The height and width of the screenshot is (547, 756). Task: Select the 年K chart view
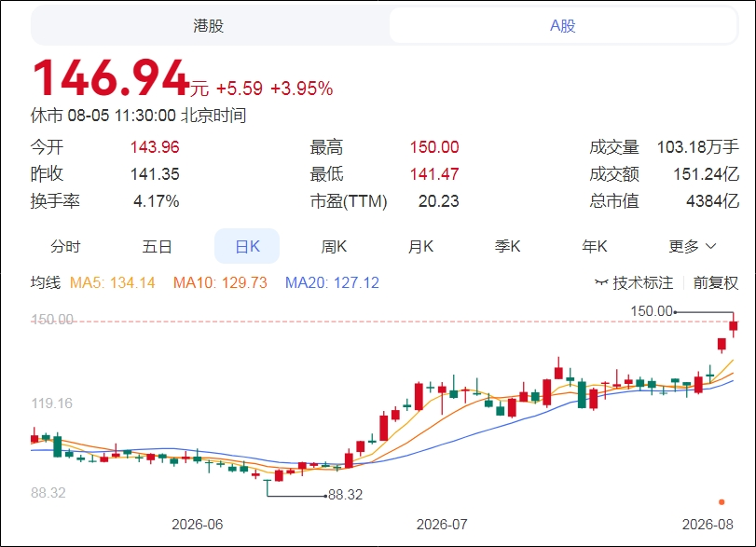[594, 246]
